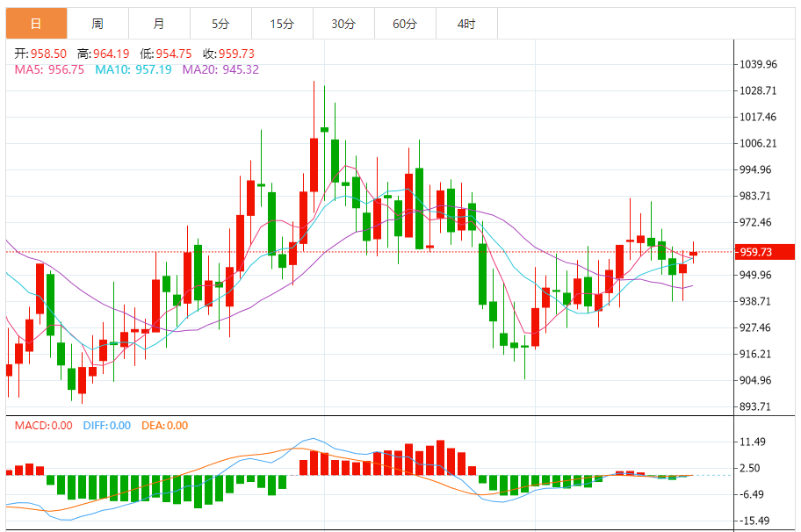
Task: Click the MA10: 957.19 label
Action: click(x=133, y=69)
